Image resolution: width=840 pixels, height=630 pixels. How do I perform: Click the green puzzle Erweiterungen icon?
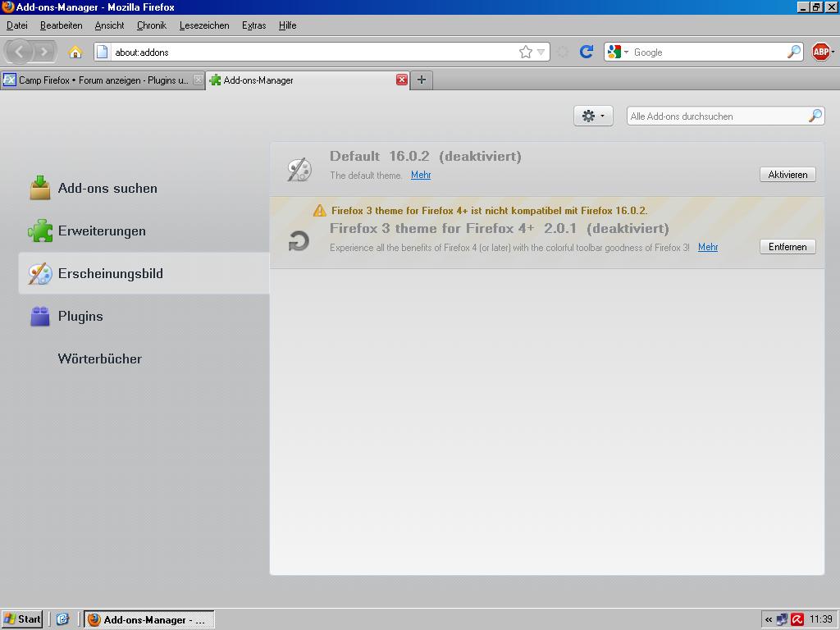pos(40,231)
